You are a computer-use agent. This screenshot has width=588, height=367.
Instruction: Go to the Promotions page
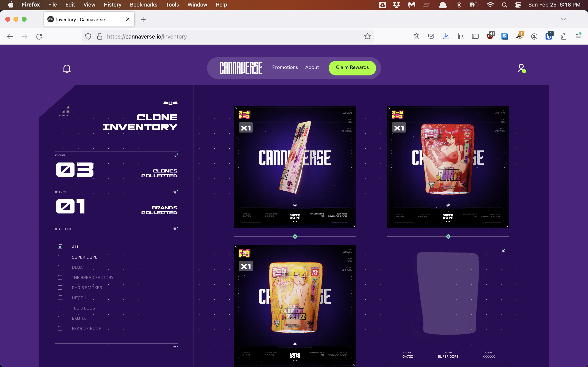click(x=285, y=67)
